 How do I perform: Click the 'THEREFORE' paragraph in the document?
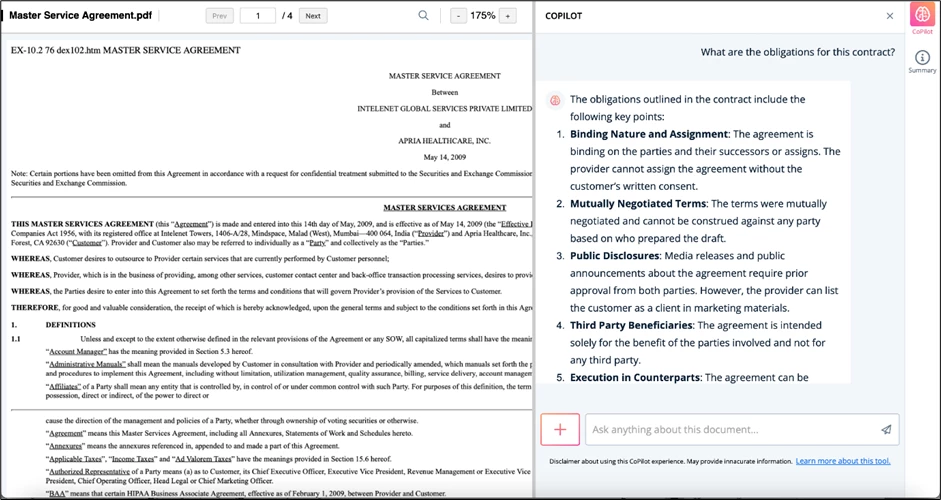coord(272,307)
